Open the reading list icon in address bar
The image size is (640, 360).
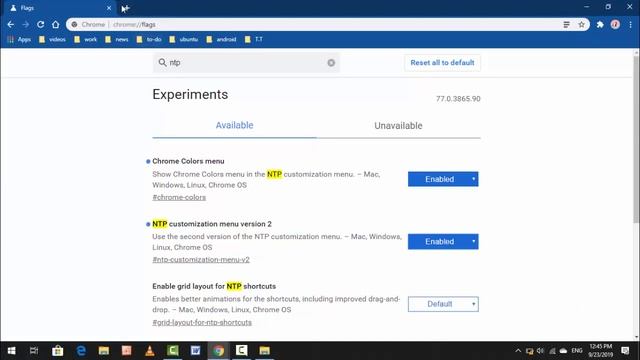[x=567, y=24]
